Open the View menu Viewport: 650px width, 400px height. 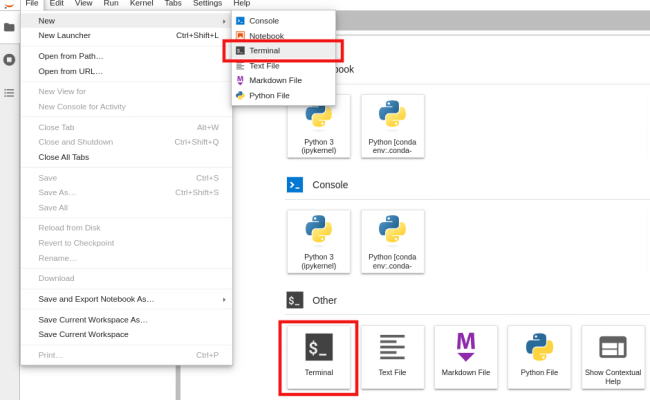[83, 3]
